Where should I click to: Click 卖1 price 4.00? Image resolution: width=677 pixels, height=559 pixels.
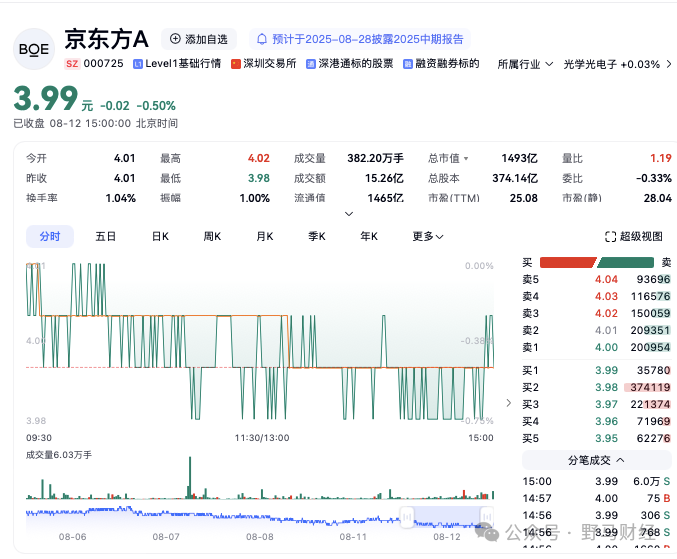click(606, 347)
